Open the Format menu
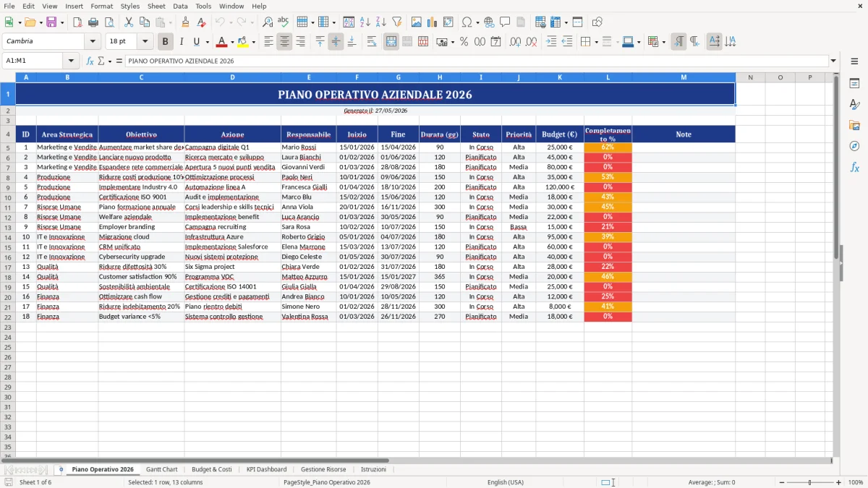The image size is (868, 488). tap(101, 6)
